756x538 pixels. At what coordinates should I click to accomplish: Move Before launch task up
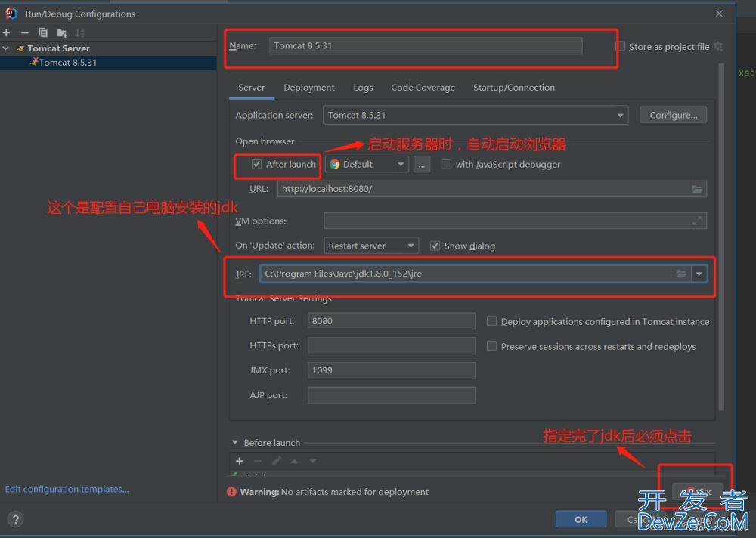coord(294,461)
